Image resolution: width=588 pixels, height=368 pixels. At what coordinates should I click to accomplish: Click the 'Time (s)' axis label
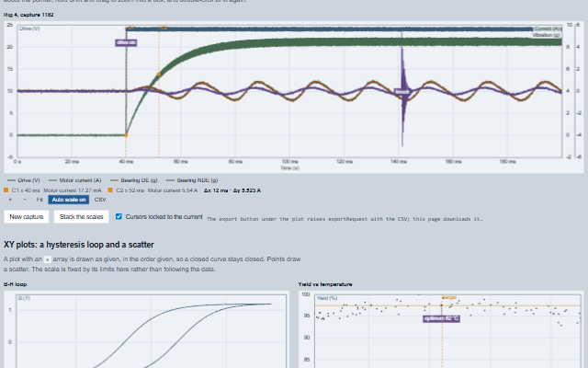tap(289, 167)
